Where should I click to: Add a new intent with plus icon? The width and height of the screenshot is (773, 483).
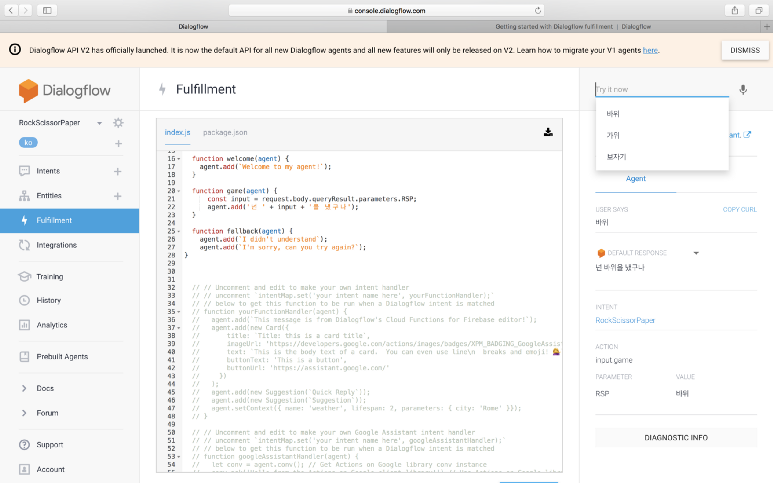point(118,171)
